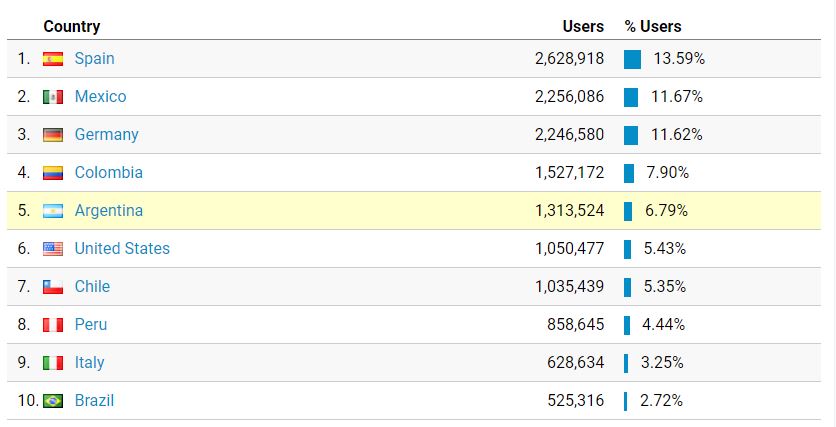Click the Brazil flag icon
836x427 pixels.
click(53, 401)
